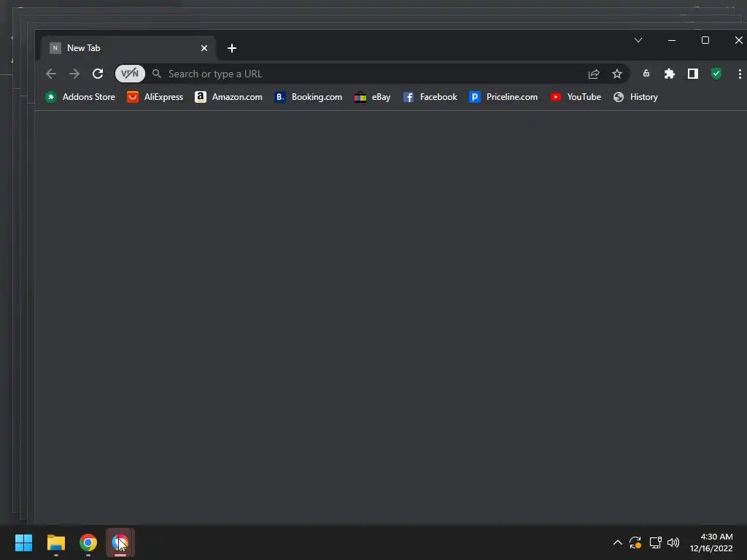Maximize the browser window
The width and height of the screenshot is (747, 560).
coord(705,41)
